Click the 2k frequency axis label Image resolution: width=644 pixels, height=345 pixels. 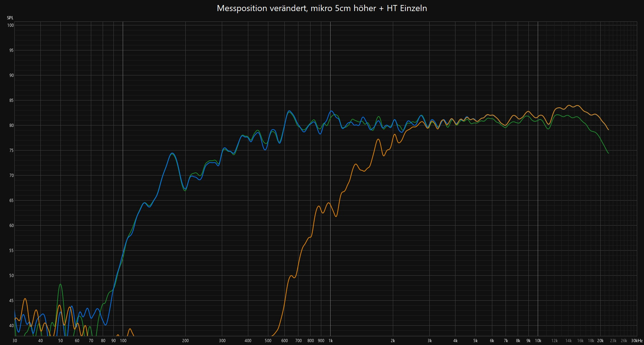pyautogui.click(x=393, y=341)
